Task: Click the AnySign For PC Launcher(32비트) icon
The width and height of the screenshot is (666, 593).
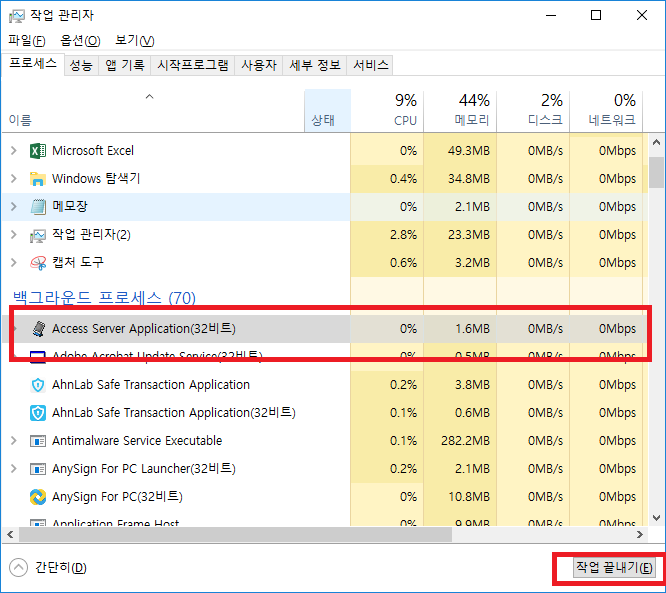Action: coord(38,469)
